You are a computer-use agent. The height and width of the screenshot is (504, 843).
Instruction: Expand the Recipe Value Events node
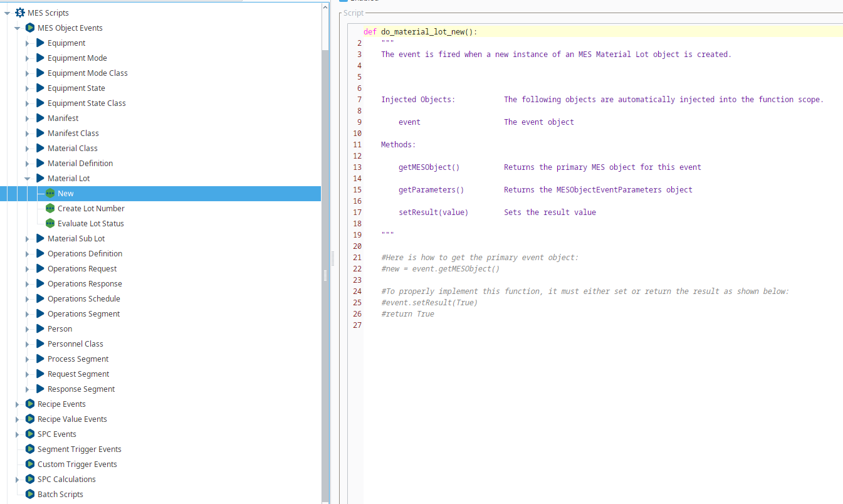point(18,419)
